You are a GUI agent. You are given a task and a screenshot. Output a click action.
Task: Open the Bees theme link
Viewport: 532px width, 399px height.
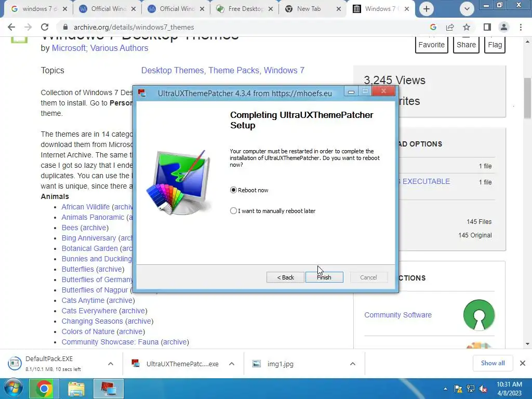point(70,228)
